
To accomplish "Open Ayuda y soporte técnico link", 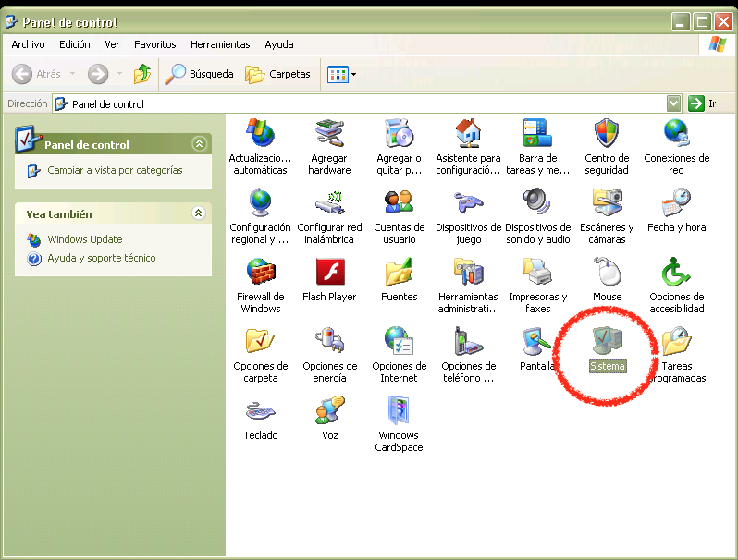I will pyautogui.click(x=102, y=258).
